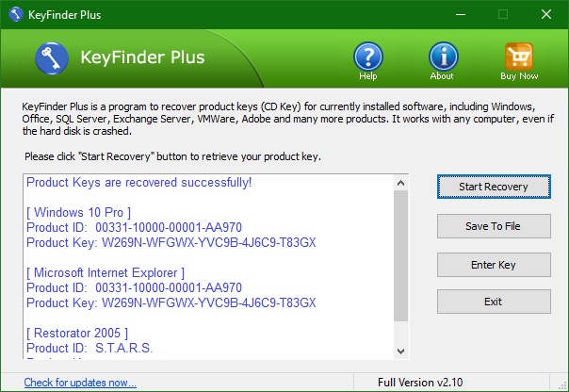Screen dimensions: 569x392
Task: Click the small app icon in title bar
Action: point(16,14)
